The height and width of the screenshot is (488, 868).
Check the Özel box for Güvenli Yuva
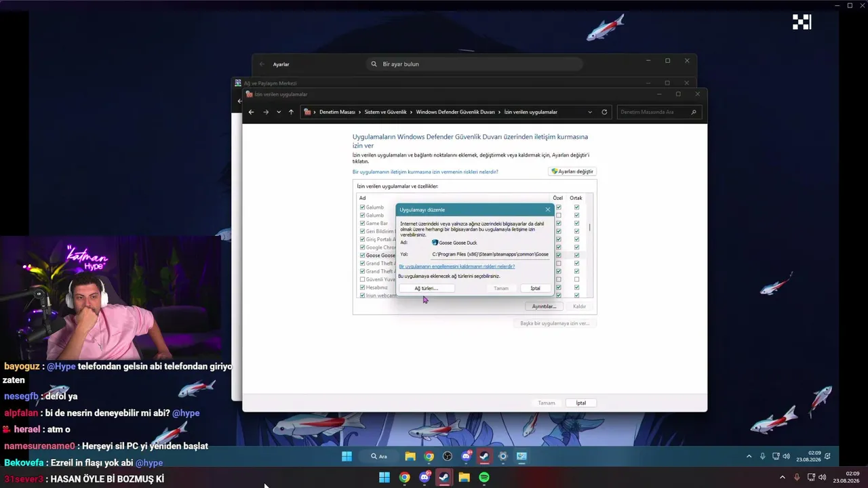click(x=558, y=279)
